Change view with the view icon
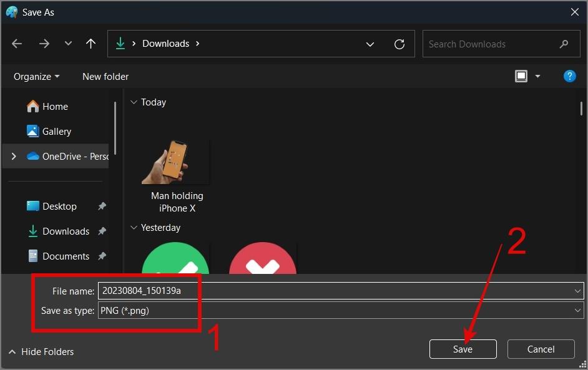 [x=521, y=76]
